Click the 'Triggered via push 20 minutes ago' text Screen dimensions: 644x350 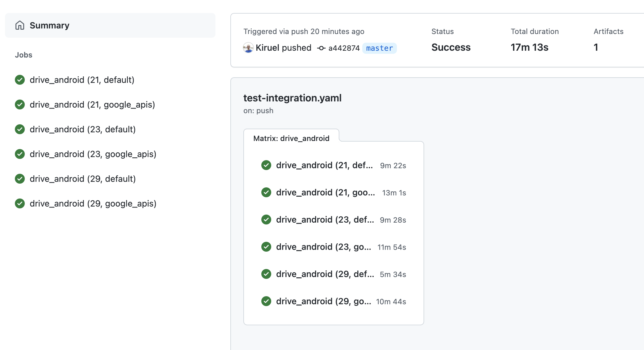coord(304,32)
